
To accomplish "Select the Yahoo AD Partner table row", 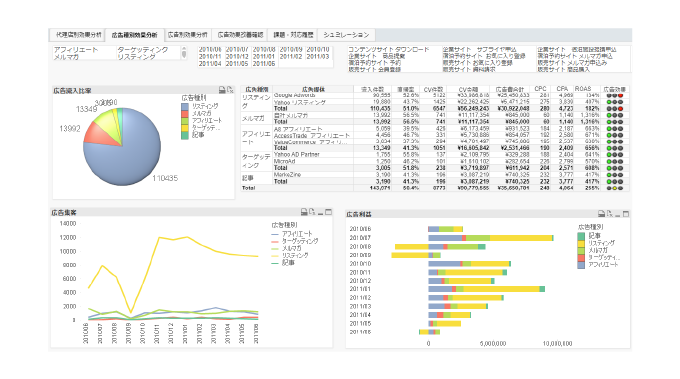I will coord(435,154).
